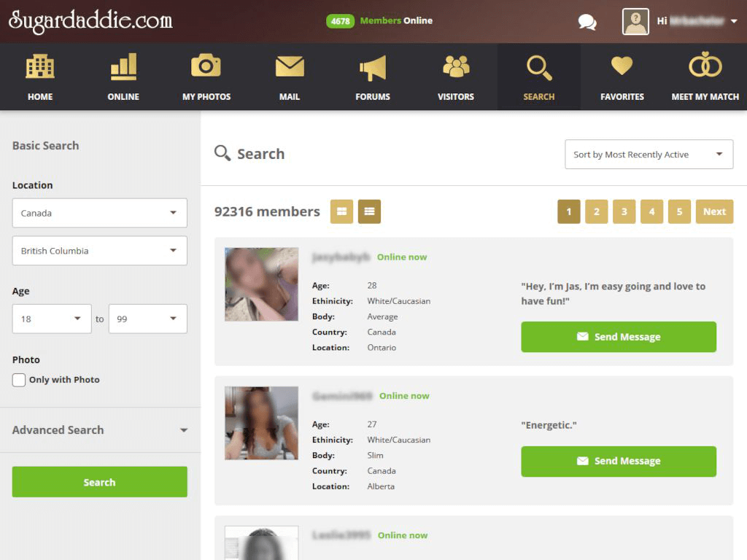Viewport: 747px width, 560px height.
Task: Open the British Columbia province dropdown
Action: (100, 251)
